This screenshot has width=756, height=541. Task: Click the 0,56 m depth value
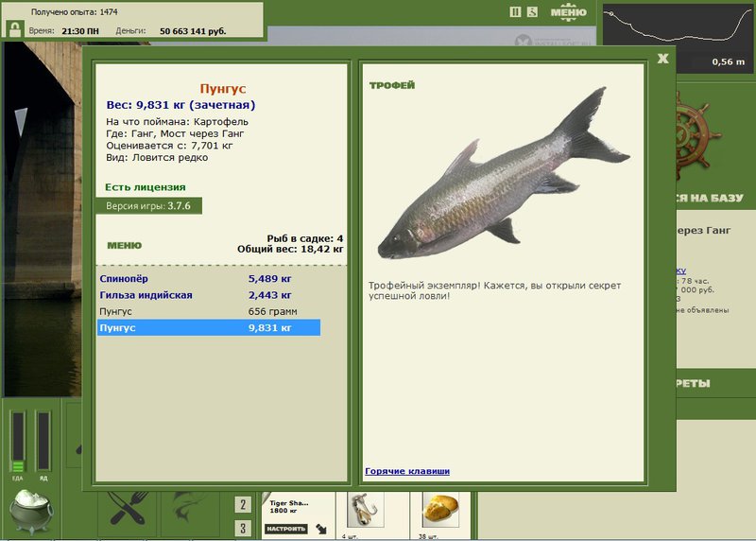pyautogui.click(x=728, y=61)
